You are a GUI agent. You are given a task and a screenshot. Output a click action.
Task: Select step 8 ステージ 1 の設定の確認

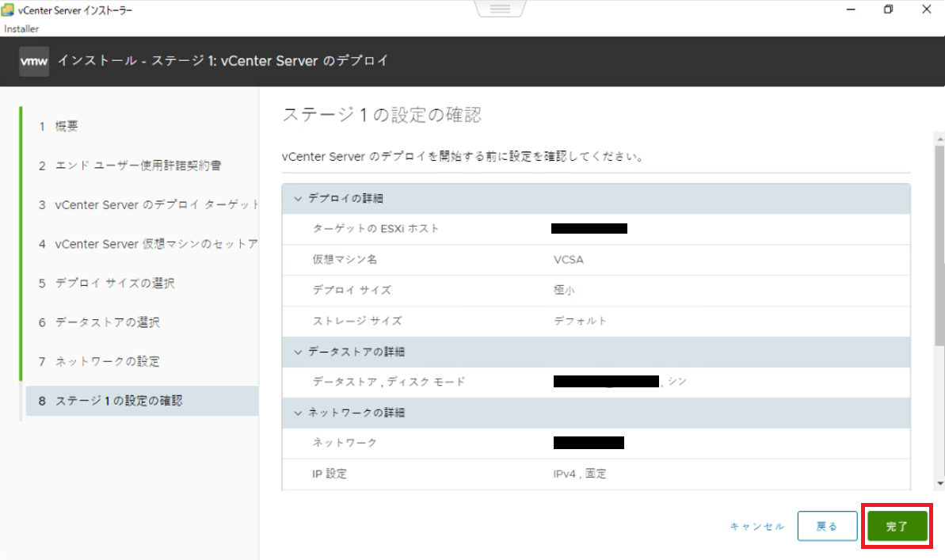(x=119, y=401)
